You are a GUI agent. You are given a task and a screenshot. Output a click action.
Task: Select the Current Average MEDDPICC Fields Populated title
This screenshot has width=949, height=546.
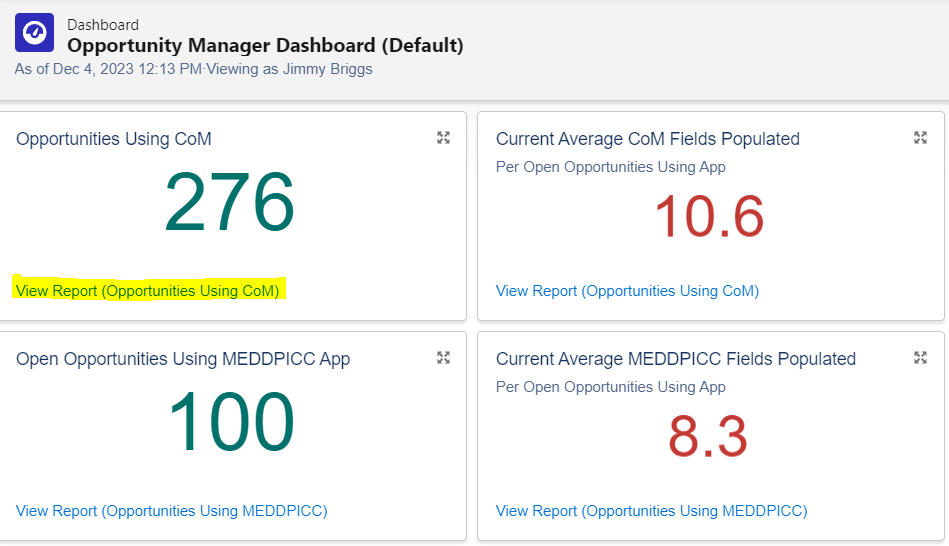point(676,359)
